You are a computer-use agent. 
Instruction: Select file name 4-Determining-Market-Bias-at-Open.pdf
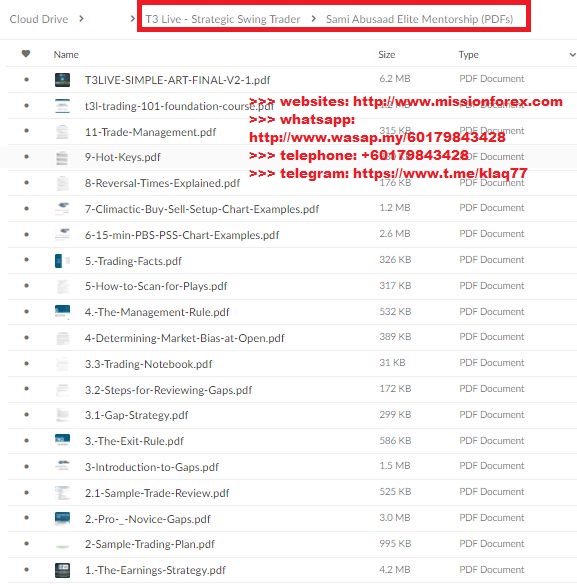click(x=185, y=339)
